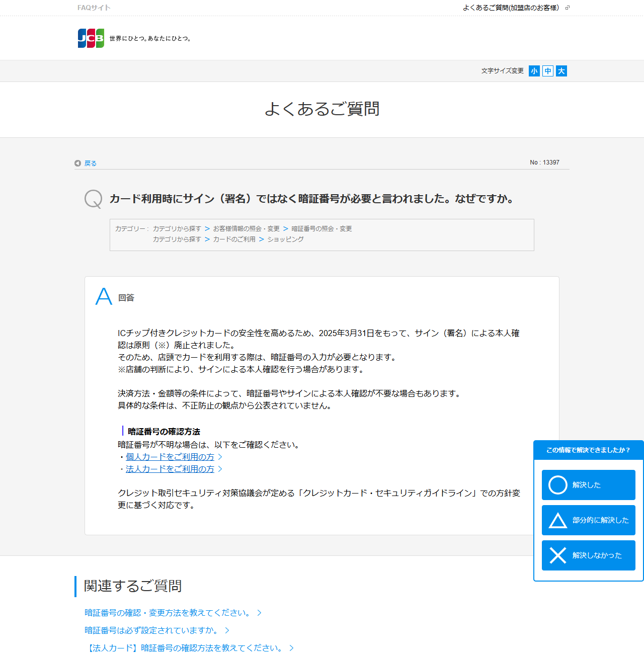Click the circle icon for 解決した
This screenshot has width=644, height=654.
[558, 485]
